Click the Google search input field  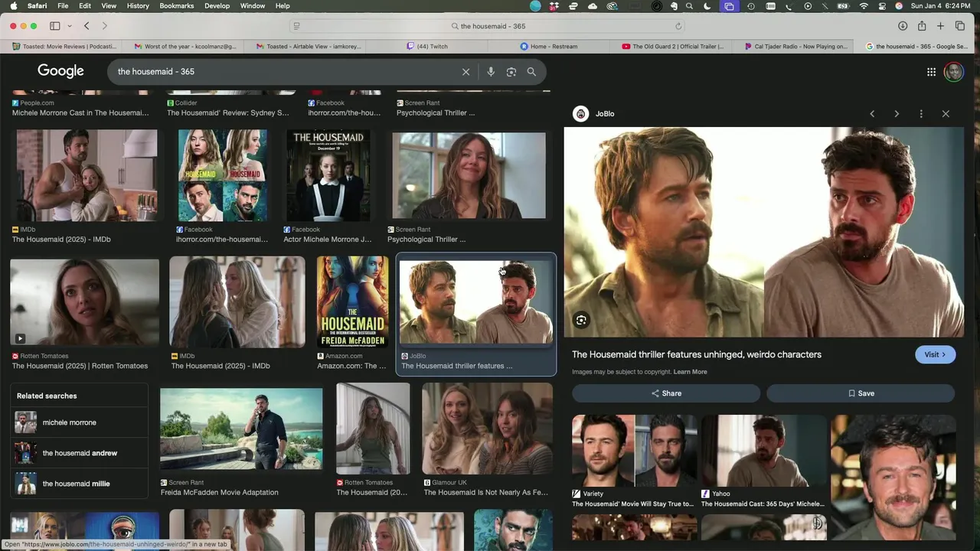pyautogui.click(x=283, y=72)
